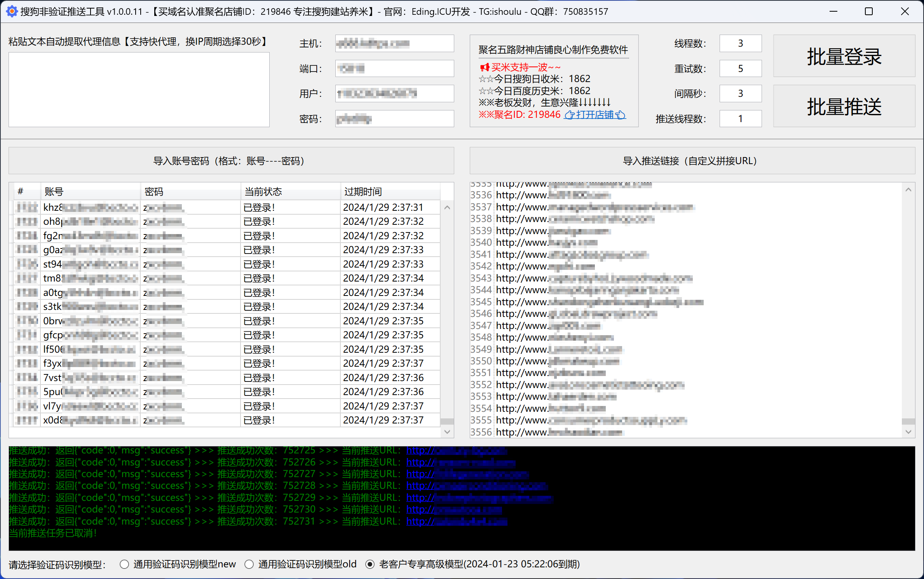Open the log URL for push 752725
924x579 pixels.
[457, 450]
